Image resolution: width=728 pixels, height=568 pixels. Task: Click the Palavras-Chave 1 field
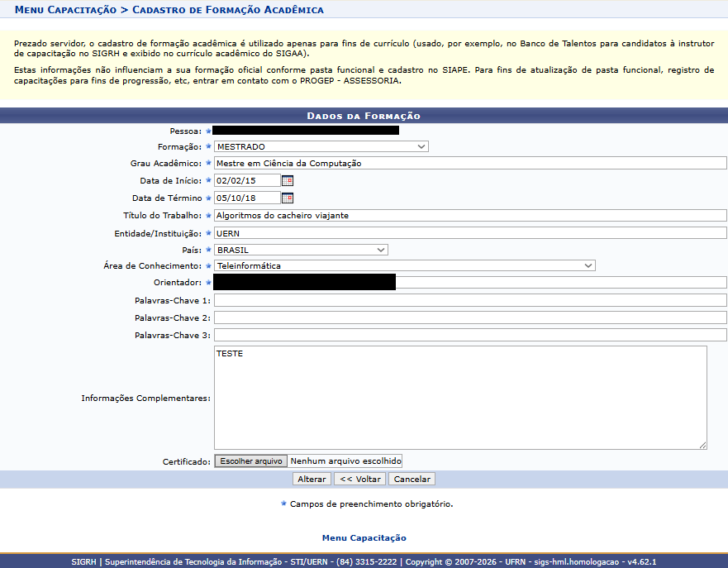pos(470,300)
